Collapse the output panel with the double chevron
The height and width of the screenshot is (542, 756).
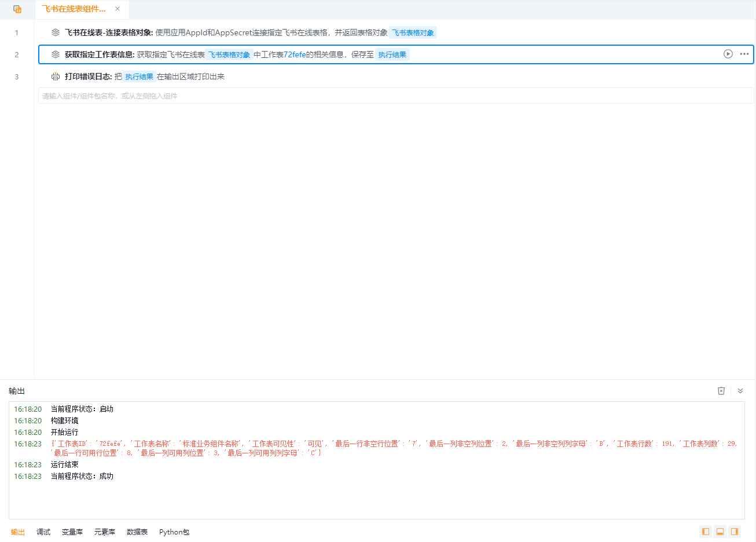click(740, 391)
